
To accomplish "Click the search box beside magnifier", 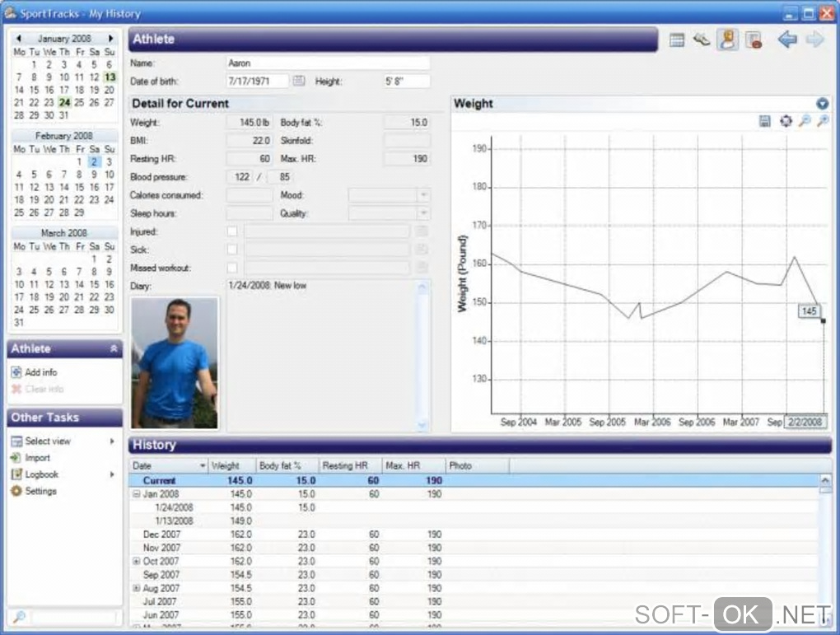I will coord(73,617).
